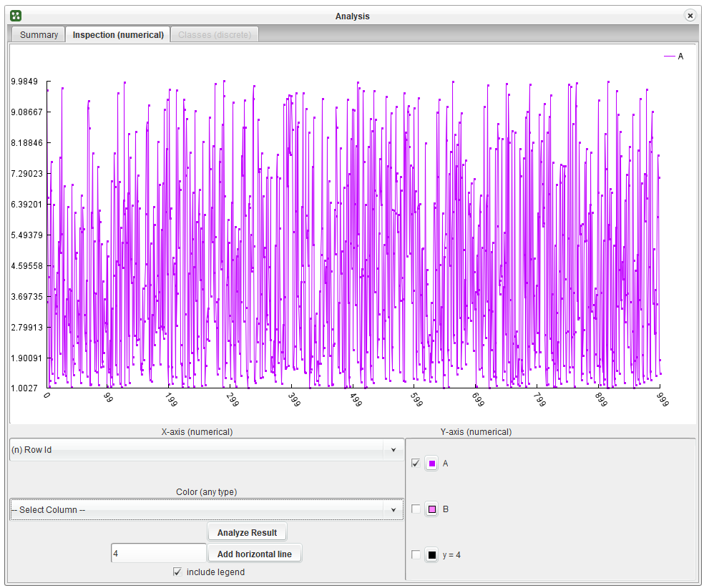This screenshot has height=588, width=704.
Task: Select the Inspection (numerical) tab
Action: point(118,34)
